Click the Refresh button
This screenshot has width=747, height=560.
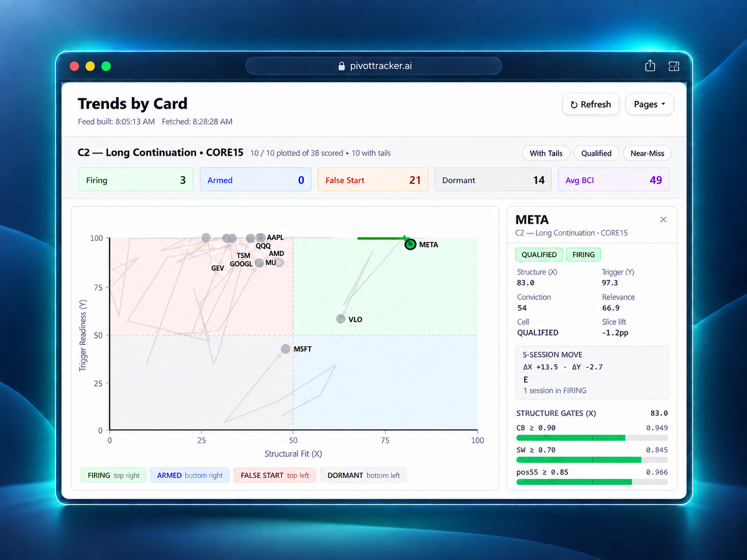pyautogui.click(x=591, y=104)
